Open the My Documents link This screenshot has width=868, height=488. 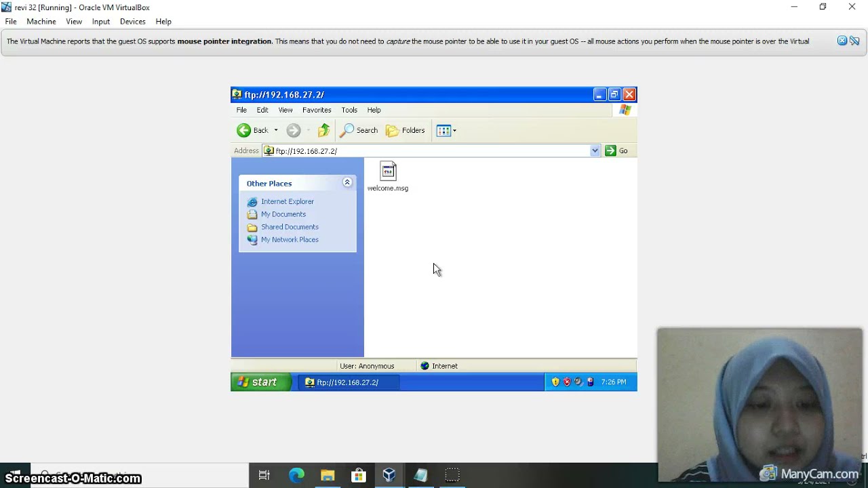click(283, 214)
